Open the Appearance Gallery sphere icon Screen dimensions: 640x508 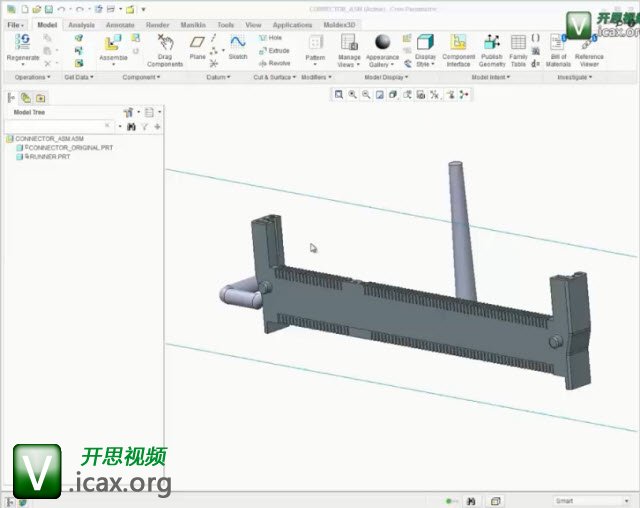(382, 42)
